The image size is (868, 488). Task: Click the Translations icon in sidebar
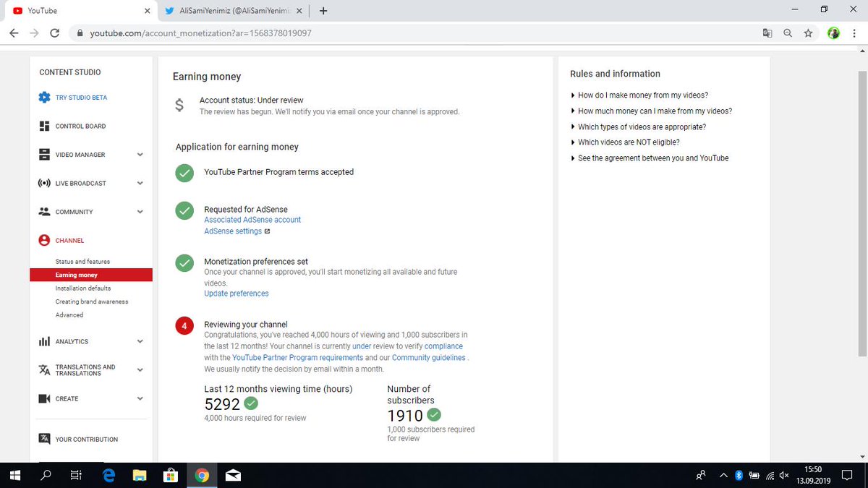click(44, 370)
